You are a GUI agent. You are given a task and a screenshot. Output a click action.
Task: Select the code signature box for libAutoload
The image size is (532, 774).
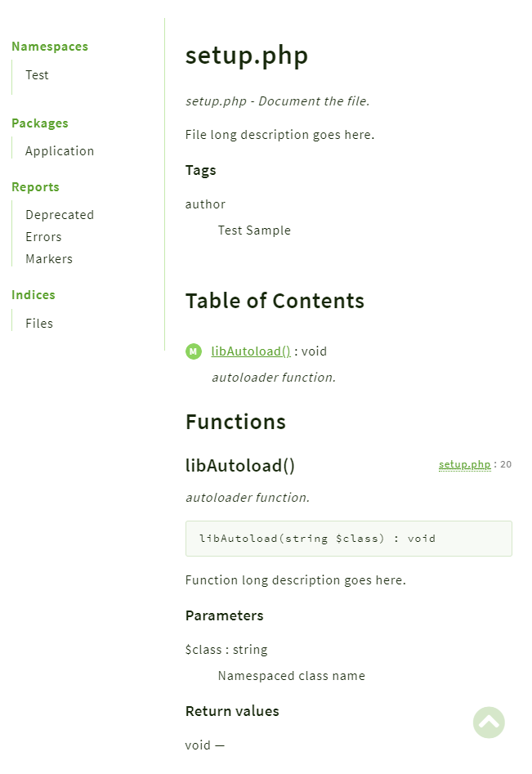point(349,538)
